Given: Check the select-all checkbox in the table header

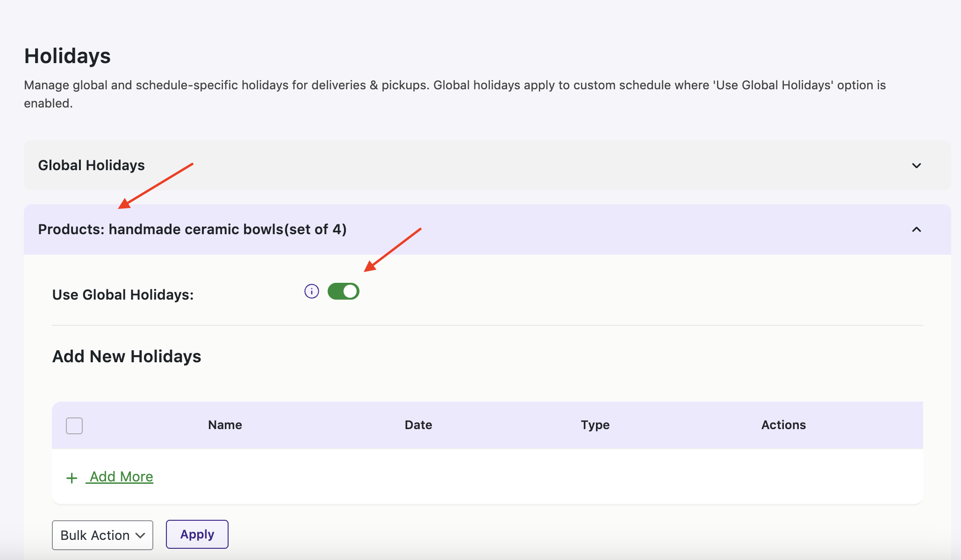Looking at the screenshot, I should point(74,425).
